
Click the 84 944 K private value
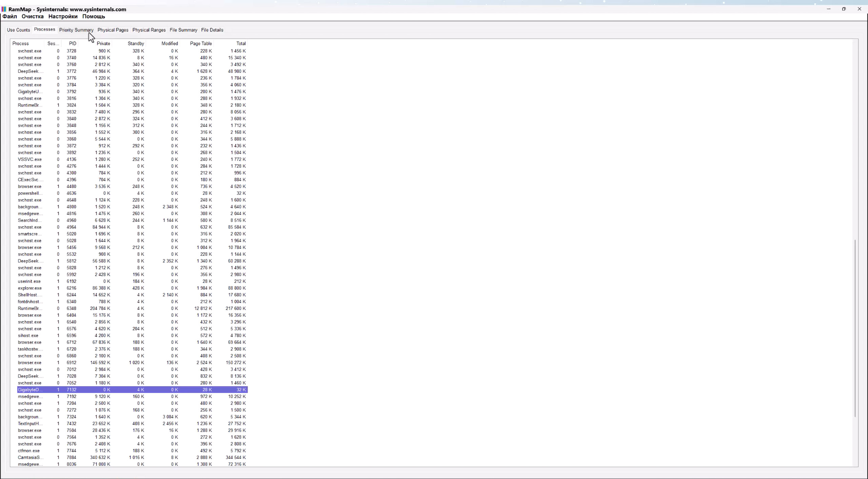tap(101, 227)
